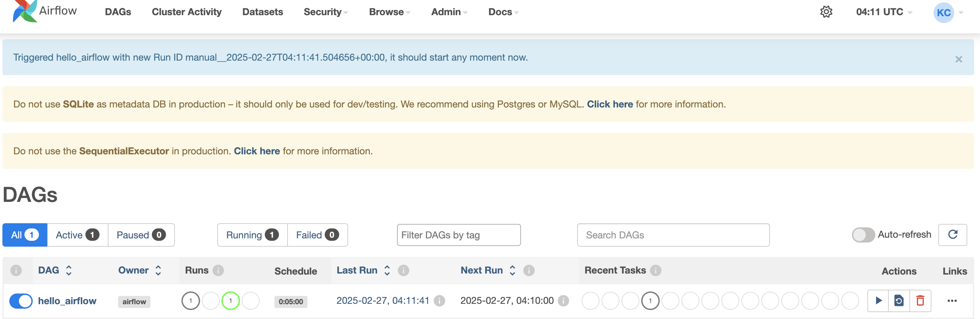980x319 pixels.
Task: Click the refresh icon beside Auto-refresh
Action: tap(952, 235)
